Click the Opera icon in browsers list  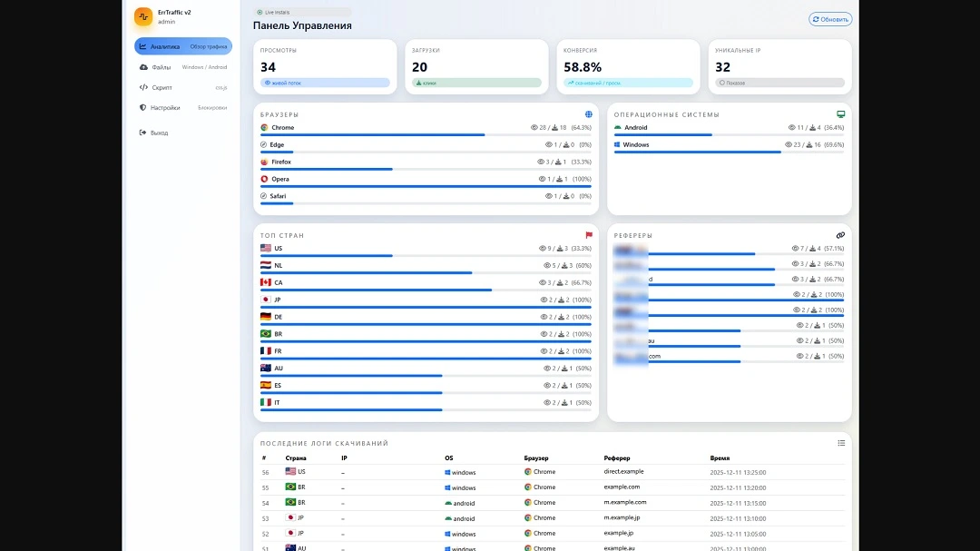pos(264,179)
